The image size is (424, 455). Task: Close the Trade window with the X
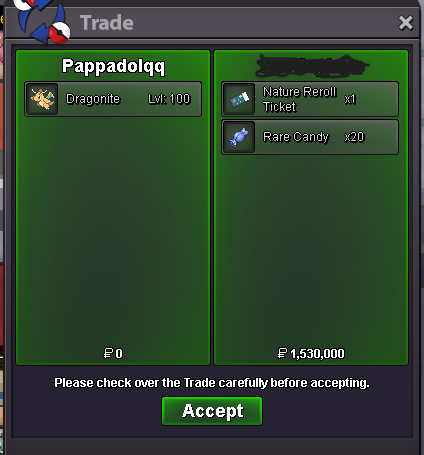click(406, 23)
